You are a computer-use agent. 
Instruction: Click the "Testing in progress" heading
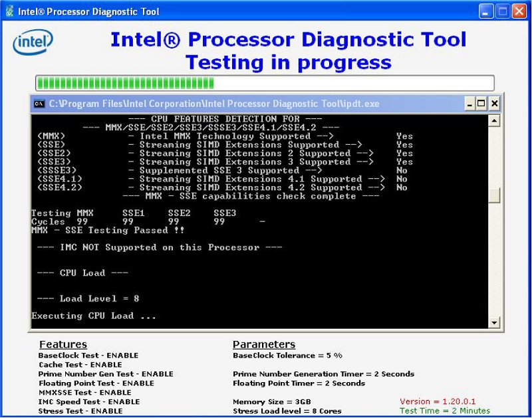289,62
